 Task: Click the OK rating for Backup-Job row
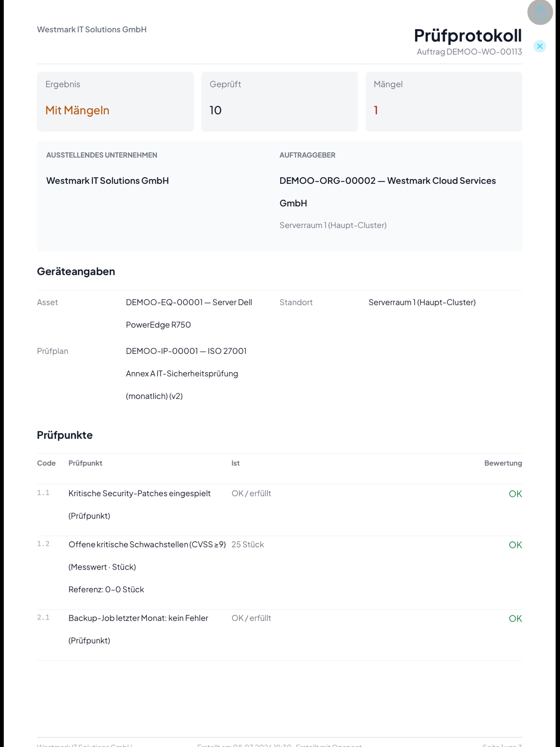coord(515,619)
